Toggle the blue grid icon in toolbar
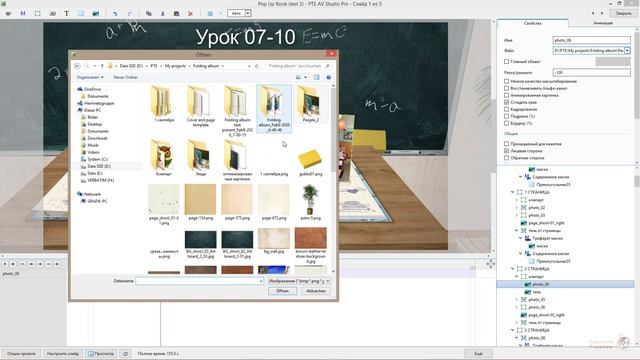The width and height of the screenshot is (640, 360). tap(210, 13)
